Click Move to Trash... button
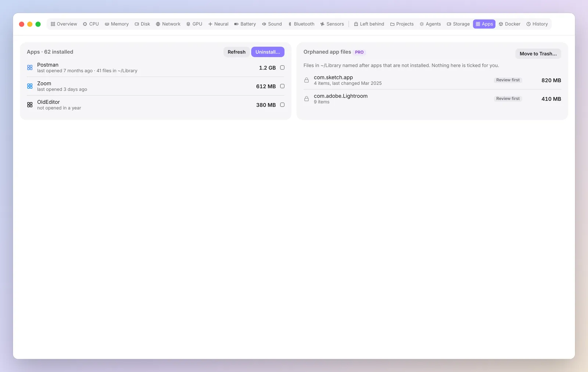Viewport: 588px width, 372px height. [538, 54]
